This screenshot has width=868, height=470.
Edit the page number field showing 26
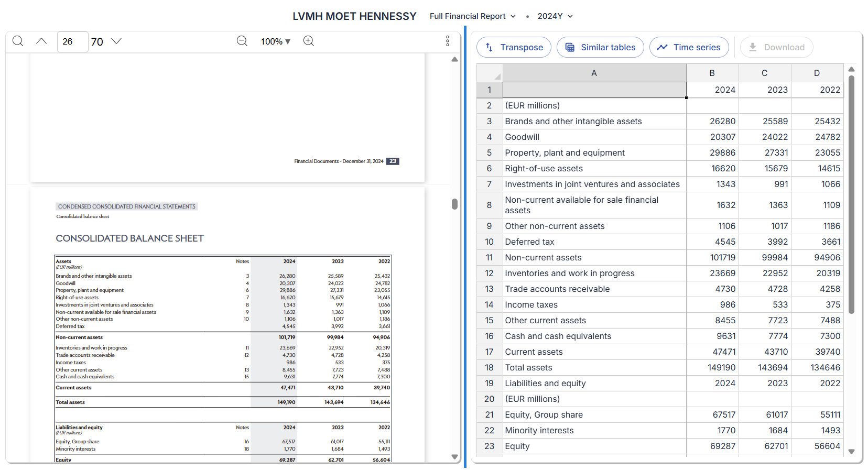tap(72, 41)
